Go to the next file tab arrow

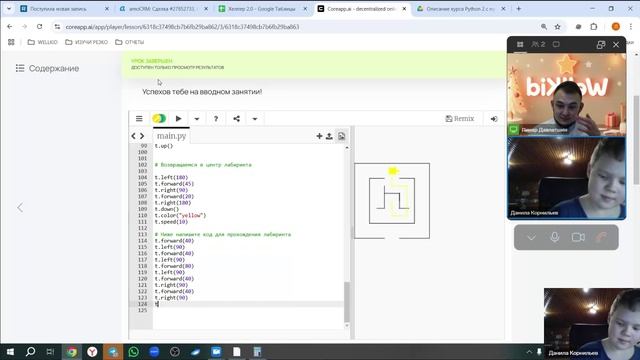142,136
